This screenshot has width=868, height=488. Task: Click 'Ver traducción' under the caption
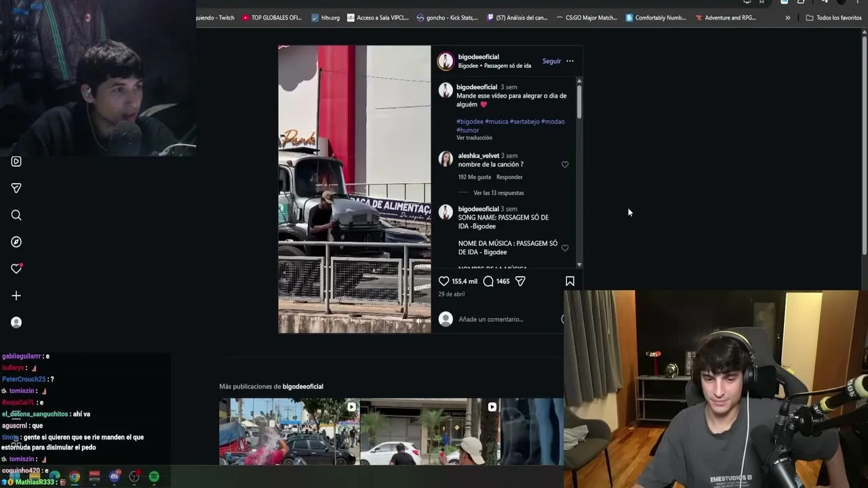474,138
